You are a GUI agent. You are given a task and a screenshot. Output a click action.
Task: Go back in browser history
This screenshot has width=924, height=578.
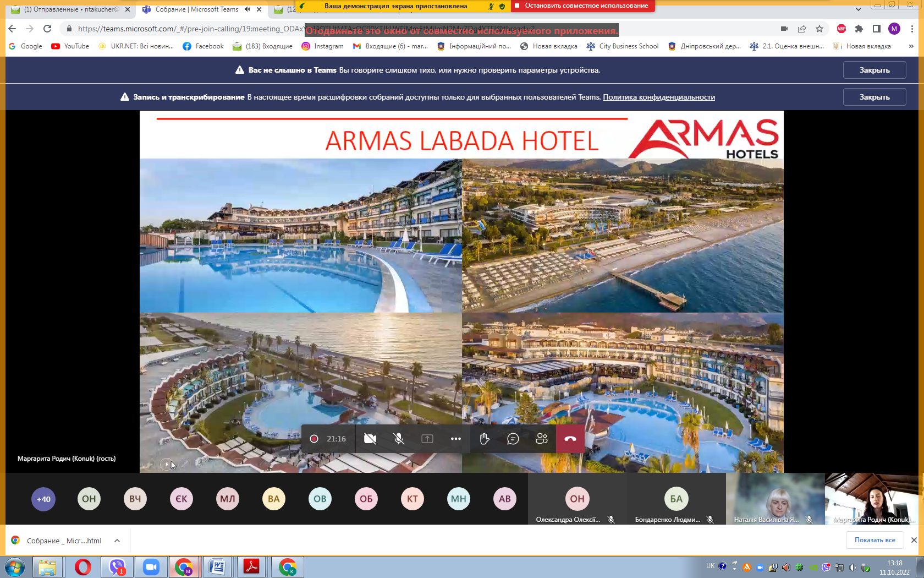12,29
